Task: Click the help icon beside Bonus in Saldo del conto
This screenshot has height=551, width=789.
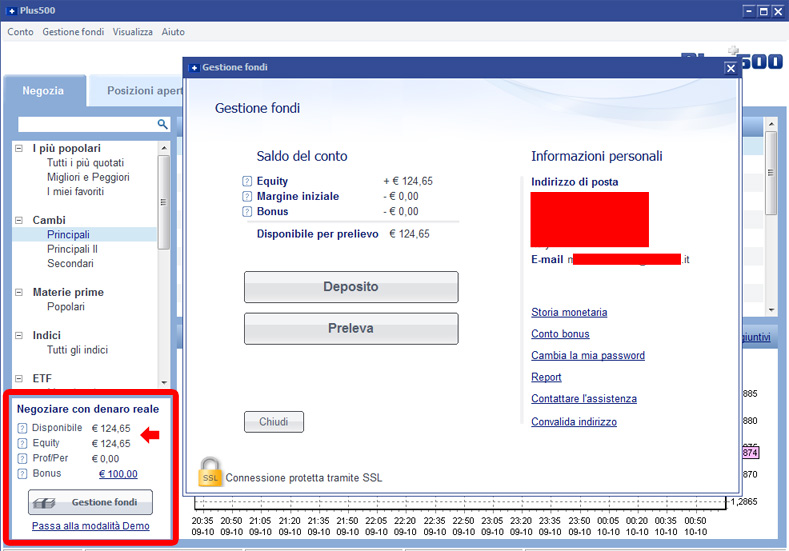Action: point(247,211)
